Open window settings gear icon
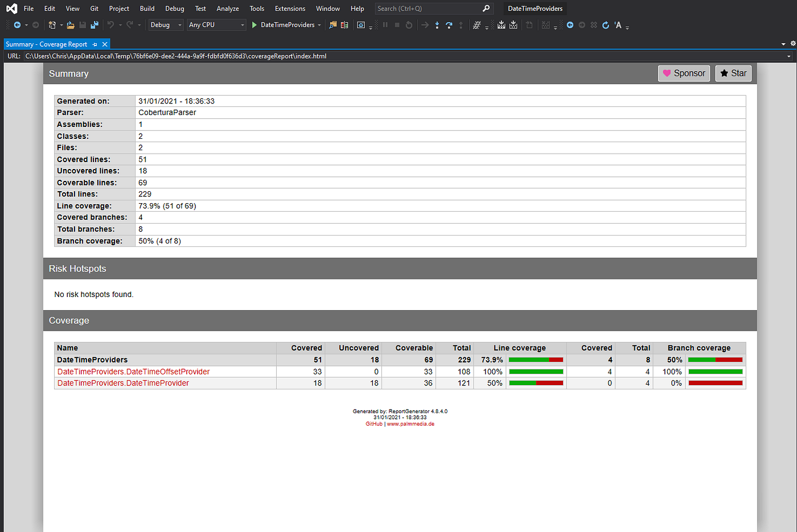Screen dimensions: 797x532 click(793, 43)
